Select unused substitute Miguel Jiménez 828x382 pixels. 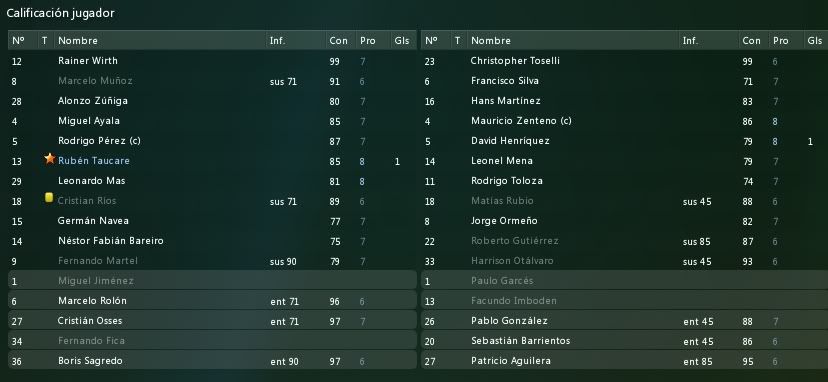coord(212,281)
